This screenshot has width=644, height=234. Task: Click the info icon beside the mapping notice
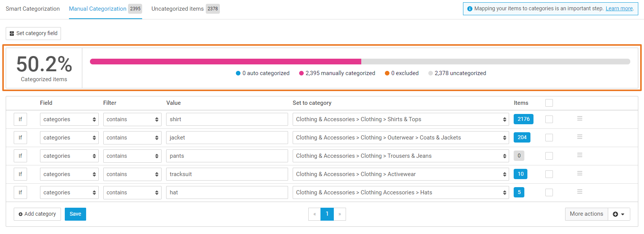pos(470,9)
